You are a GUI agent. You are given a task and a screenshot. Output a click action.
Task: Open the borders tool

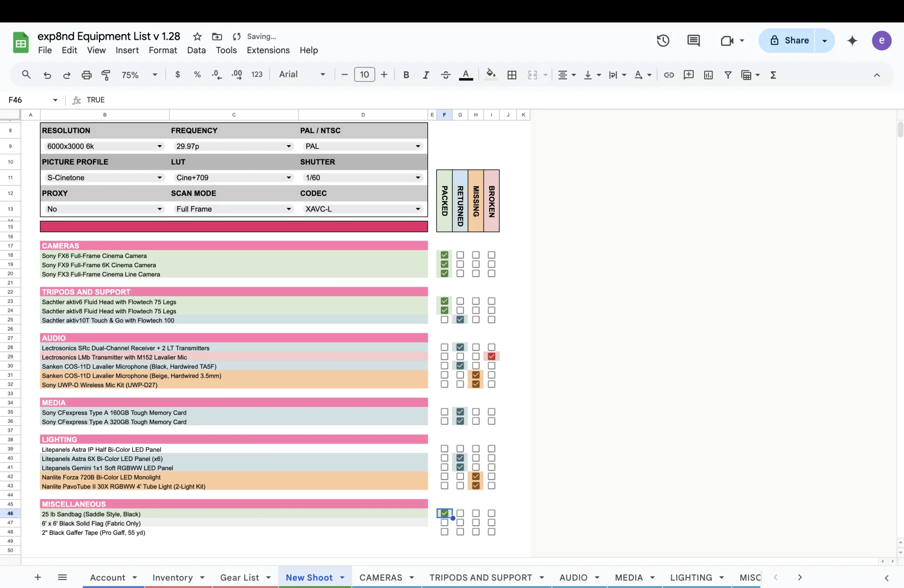coord(512,75)
